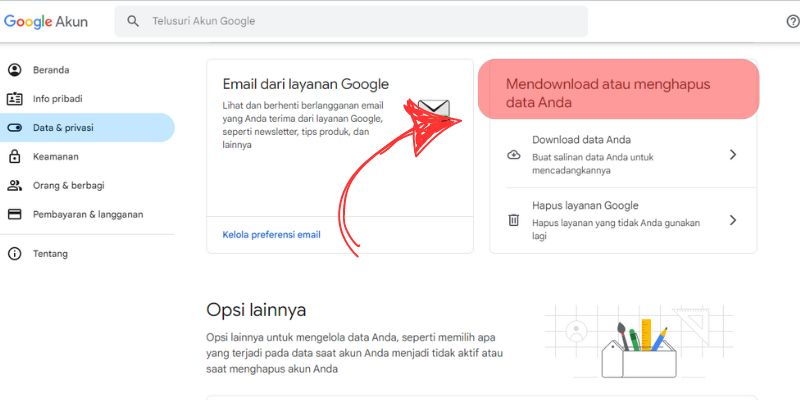Expand Download data Anda chevron arrow

733,155
